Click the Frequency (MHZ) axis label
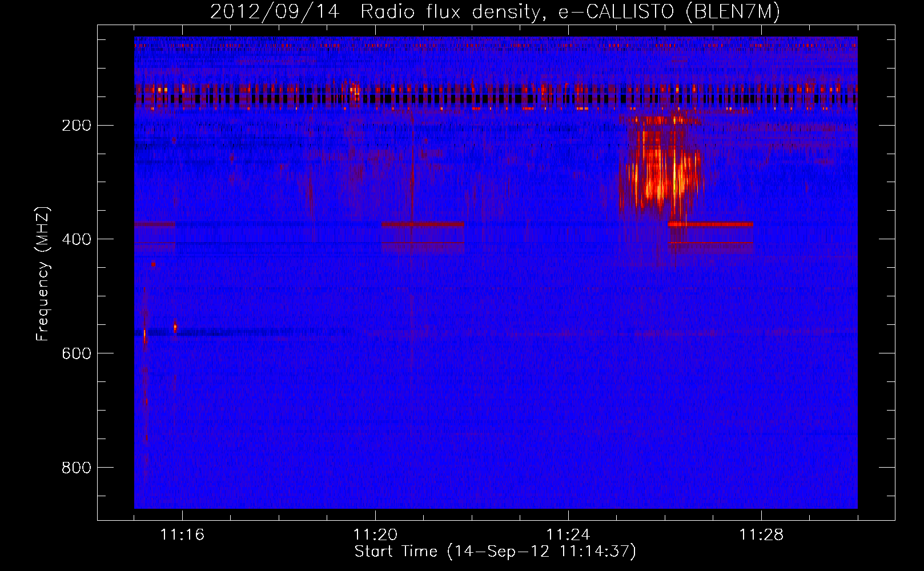The width and height of the screenshot is (924, 571). pyautogui.click(x=43, y=274)
